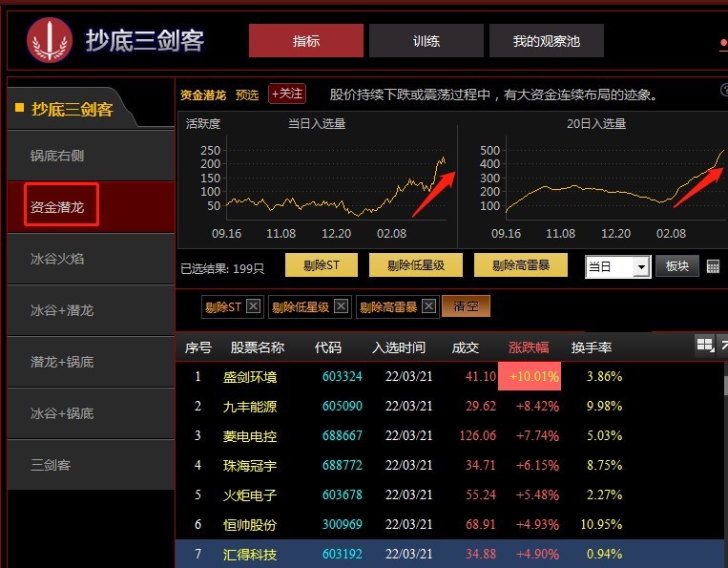The height and width of the screenshot is (568, 728).
Task: Select stock 火炬电子 in the list
Action: [x=250, y=495]
